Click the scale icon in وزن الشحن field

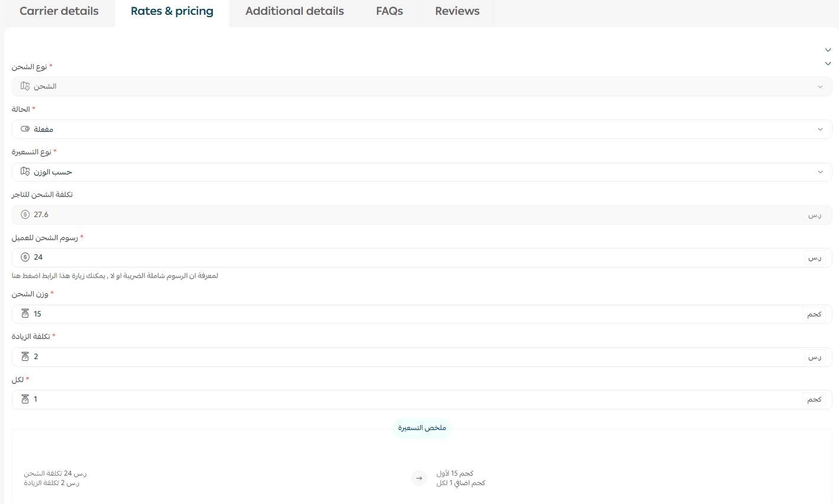(25, 314)
